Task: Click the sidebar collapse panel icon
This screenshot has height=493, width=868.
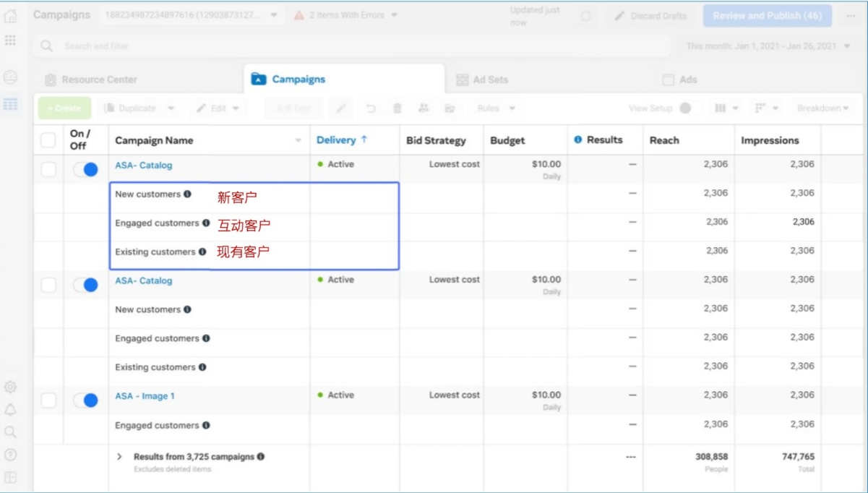Action: [10, 477]
